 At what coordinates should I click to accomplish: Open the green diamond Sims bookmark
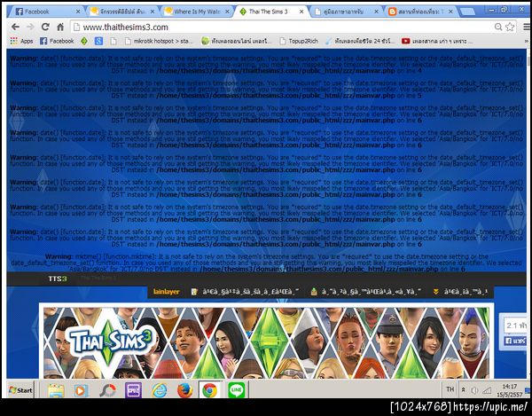(84, 41)
